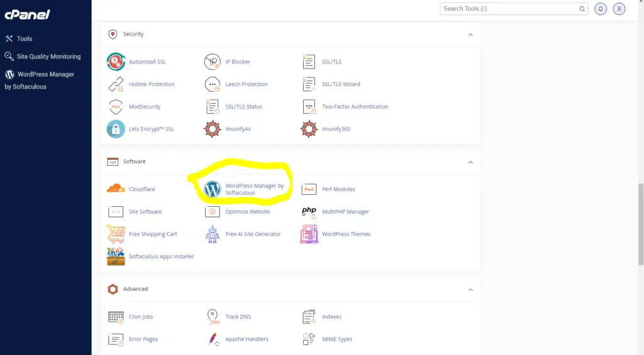Open AutoInstall SSL icon
The height and width of the screenshot is (355, 644).
pos(116,62)
